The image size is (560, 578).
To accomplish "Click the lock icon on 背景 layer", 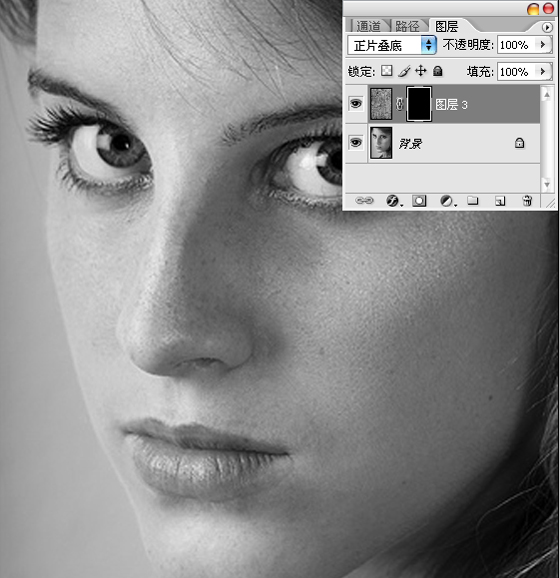I will coord(519,143).
